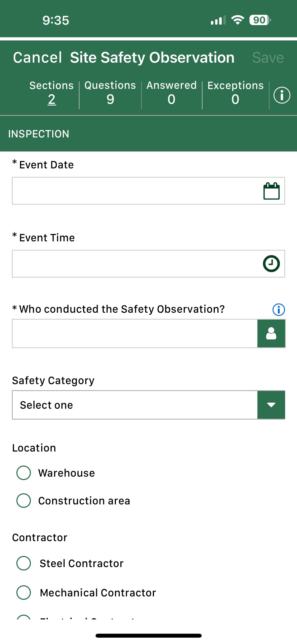Cancel the Site Safety Observation form

tap(37, 58)
